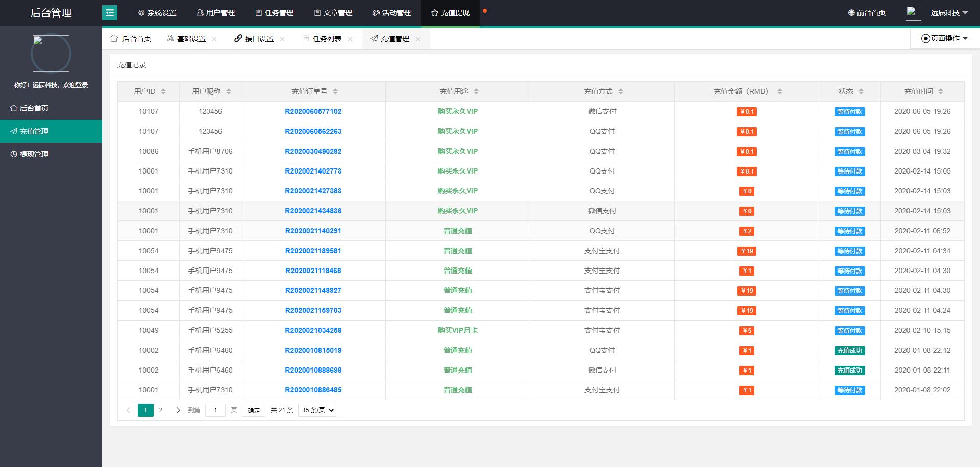Close the 任务列表 tab

coord(350,39)
